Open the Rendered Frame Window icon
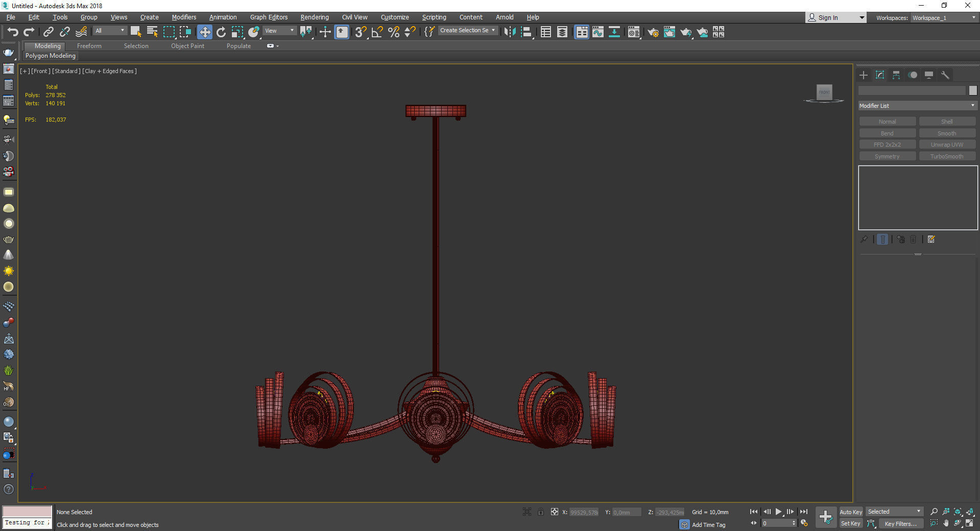 [x=670, y=32]
